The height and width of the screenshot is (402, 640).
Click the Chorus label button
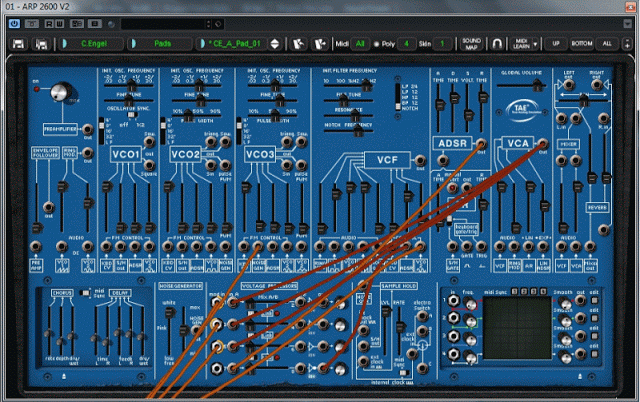coord(62,293)
